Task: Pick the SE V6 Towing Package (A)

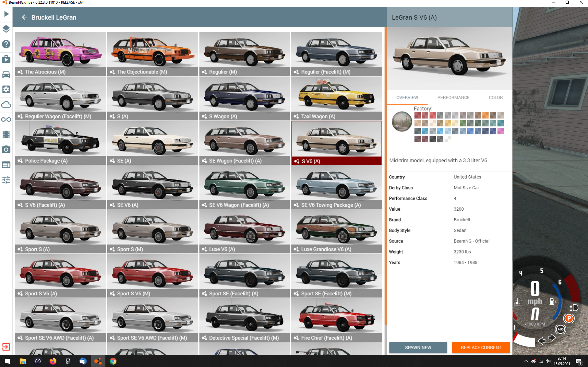Action: [336, 187]
